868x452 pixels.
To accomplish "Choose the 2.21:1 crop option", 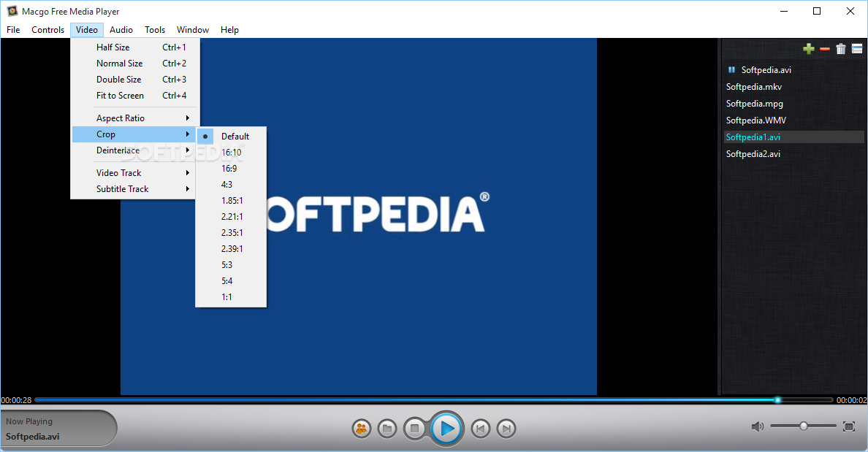I will coord(232,216).
